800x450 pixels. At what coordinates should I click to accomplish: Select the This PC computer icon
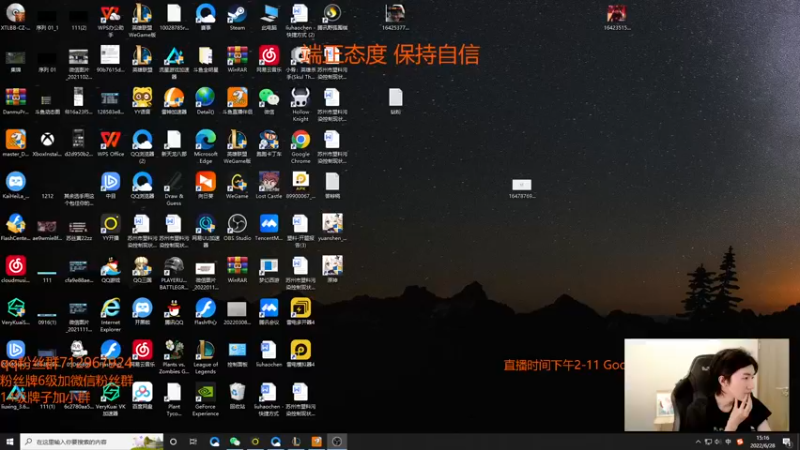269,17
